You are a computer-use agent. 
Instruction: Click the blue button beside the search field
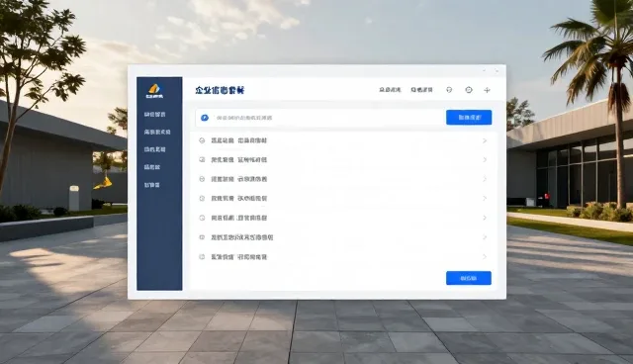469,118
